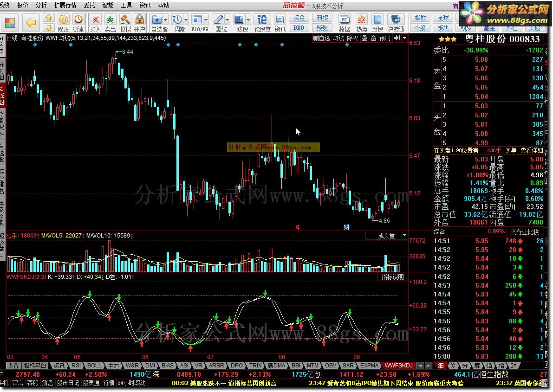
Task: Click the BBD button
Action: click(299, 27)
